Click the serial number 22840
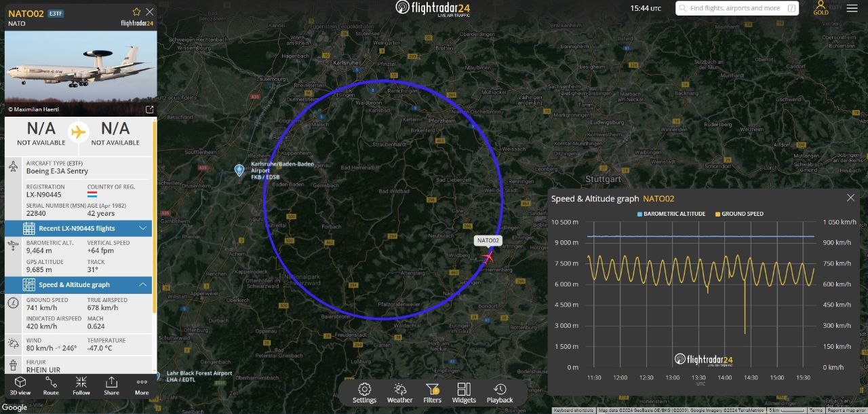 (x=36, y=213)
